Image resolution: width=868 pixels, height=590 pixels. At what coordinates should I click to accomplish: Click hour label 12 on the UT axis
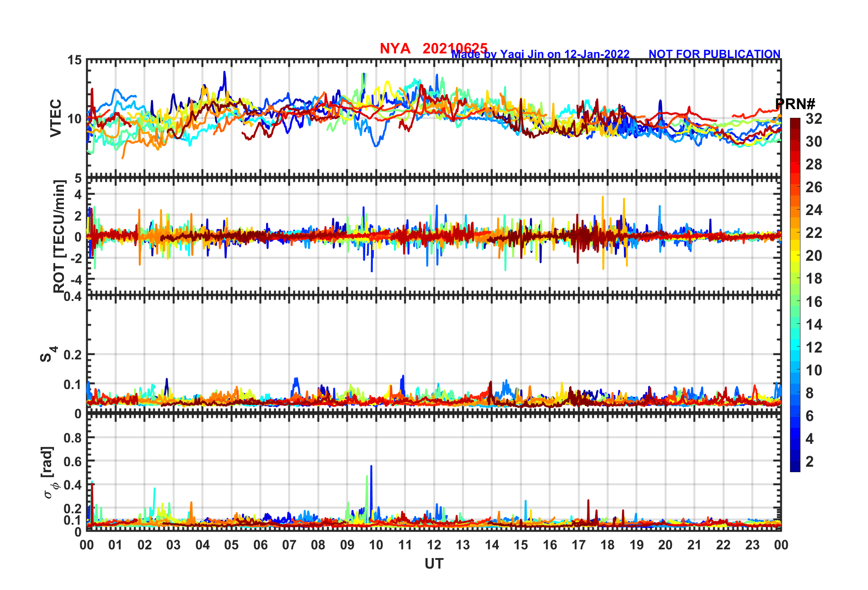coord(434,545)
